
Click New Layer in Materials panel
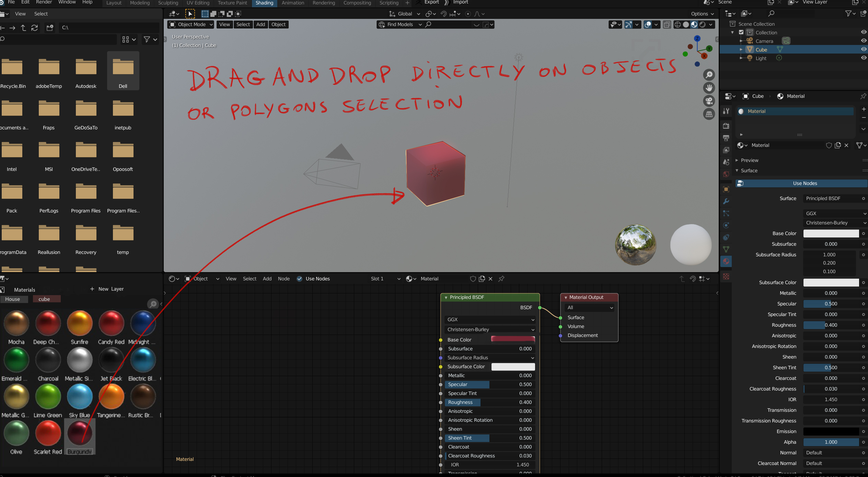coord(107,289)
